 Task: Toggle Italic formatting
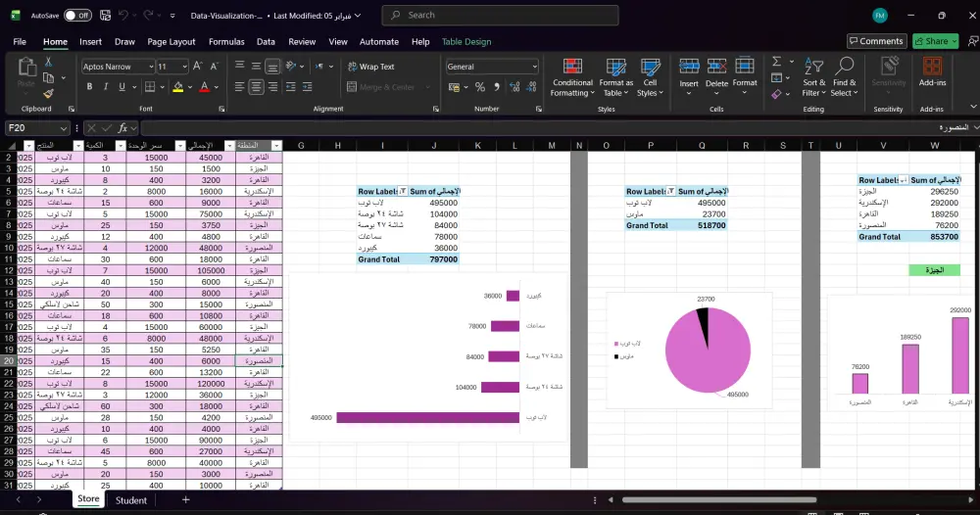tap(106, 87)
